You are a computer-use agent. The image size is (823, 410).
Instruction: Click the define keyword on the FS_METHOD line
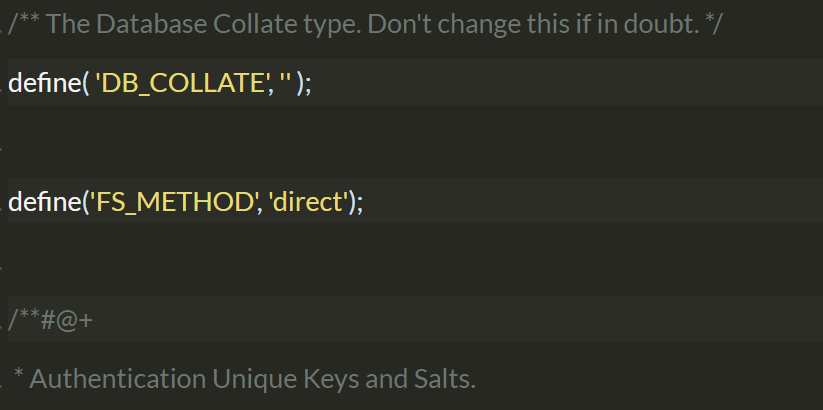pos(44,202)
